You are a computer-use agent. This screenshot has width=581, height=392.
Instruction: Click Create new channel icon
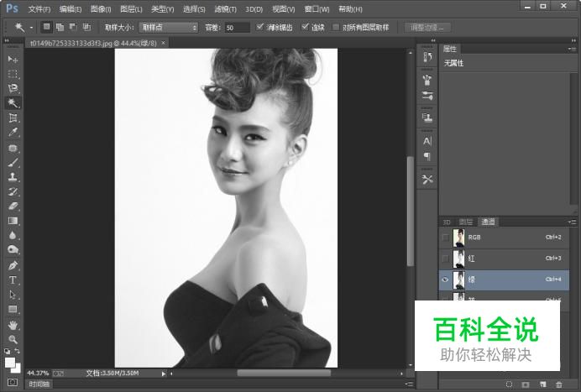[542, 384]
